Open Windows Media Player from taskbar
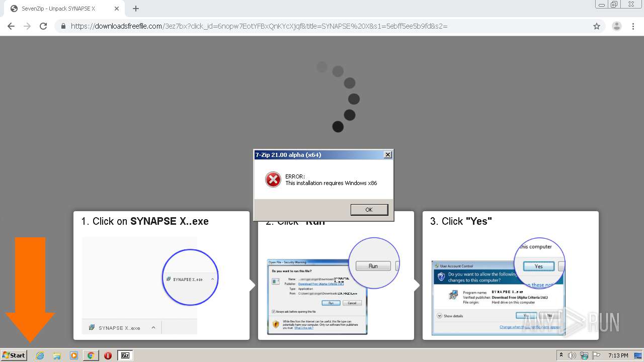The image size is (644, 362). [74, 355]
